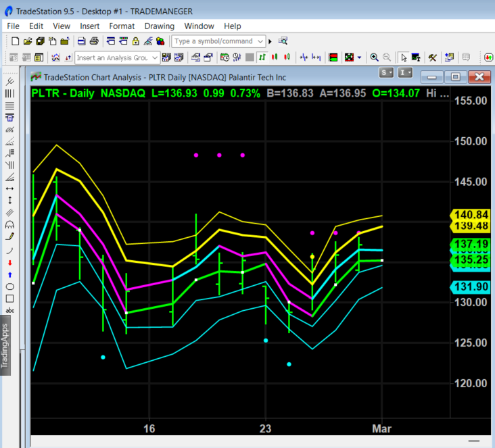Expand the symbol/command dropdown arrow
The width and height of the screenshot is (495, 448).
pyautogui.click(x=260, y=41)
